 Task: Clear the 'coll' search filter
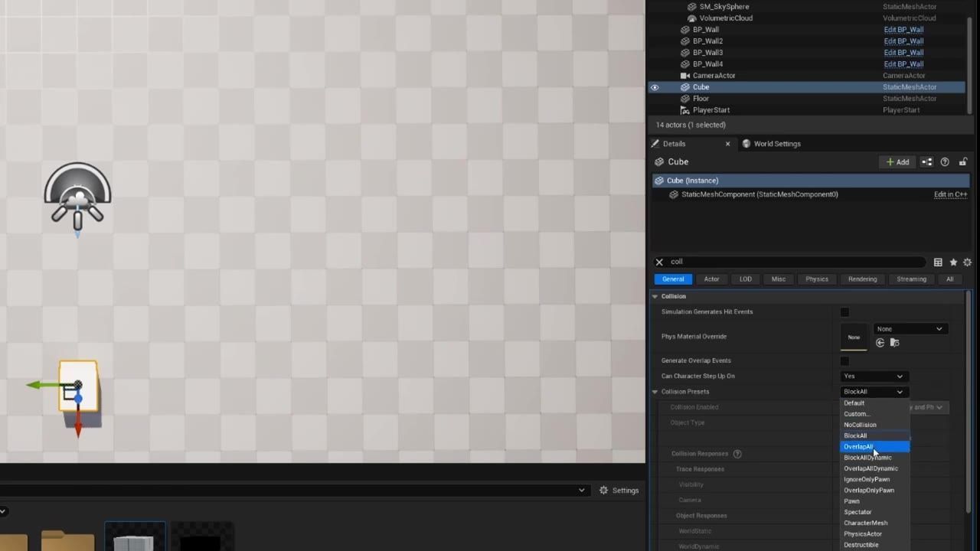(x=659, y=262)
